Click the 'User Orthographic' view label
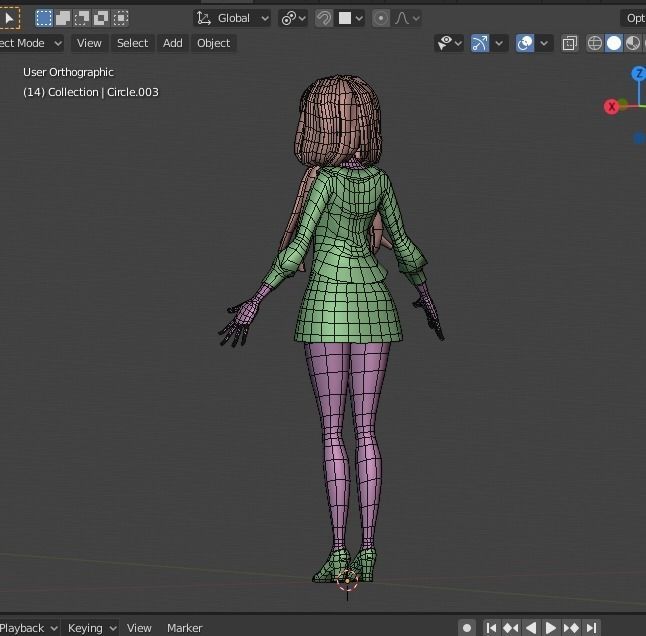The height and width of the screenshot is (636, 646). [68, 72]
